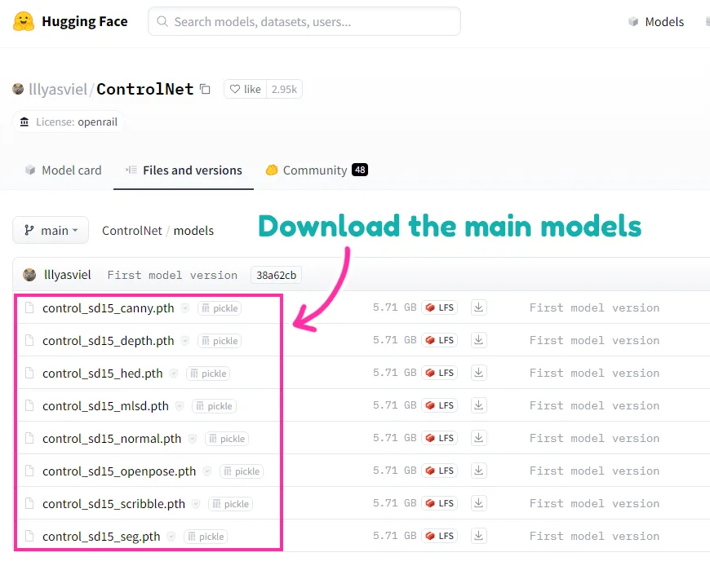Screen dimensions: 710x588
Task: Open Models in the top navigation
Action: [656, 22]
